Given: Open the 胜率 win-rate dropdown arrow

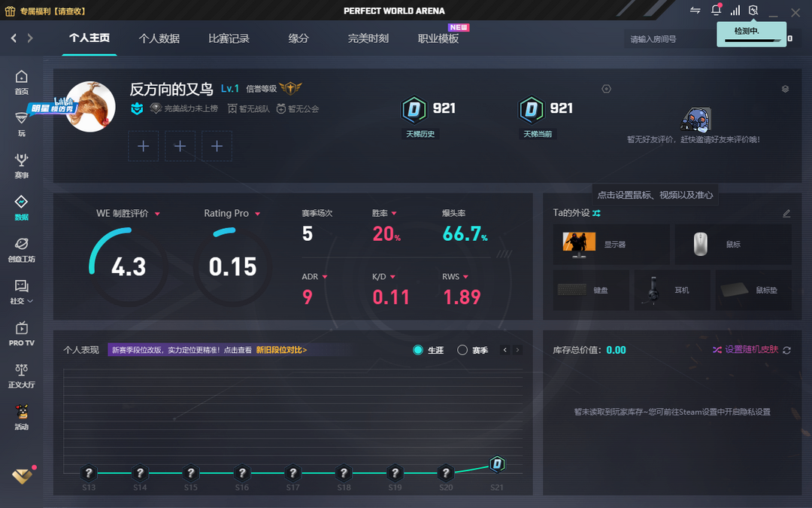Looking at the screenshot, I should tap(394, 214).
